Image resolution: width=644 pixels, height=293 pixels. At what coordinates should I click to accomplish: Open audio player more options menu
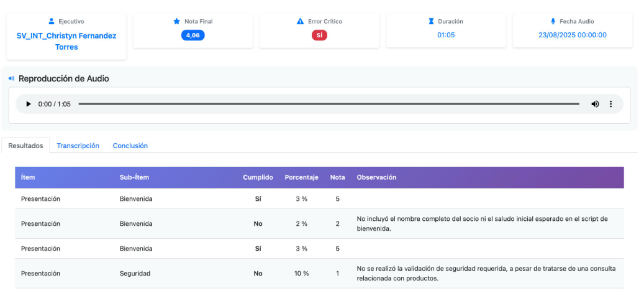(x=610, y=104)
